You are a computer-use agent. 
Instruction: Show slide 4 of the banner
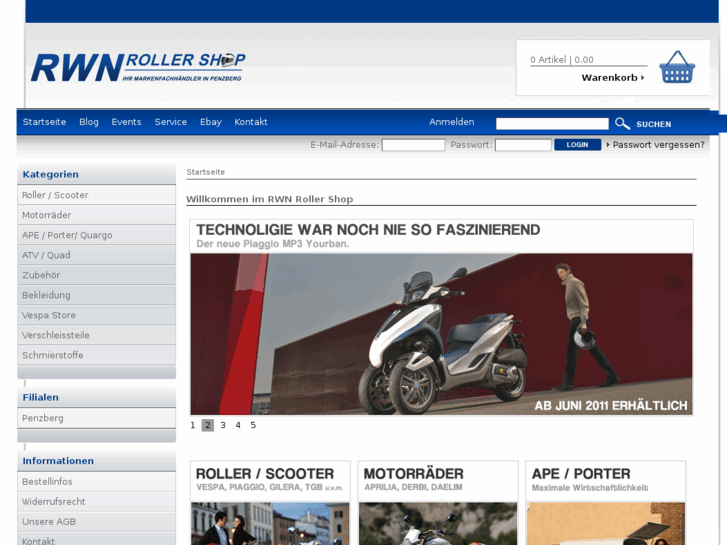pyautogui.click(x=238, y=425)
